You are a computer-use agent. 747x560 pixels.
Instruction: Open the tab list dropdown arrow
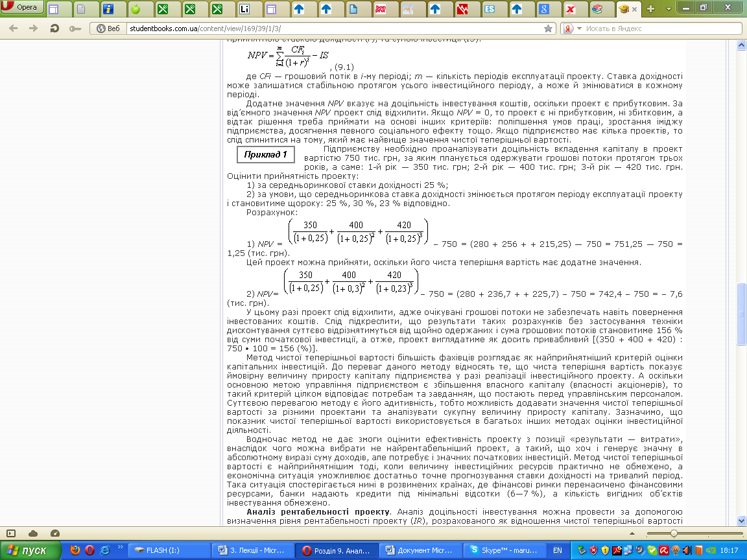tap(669, 9)
